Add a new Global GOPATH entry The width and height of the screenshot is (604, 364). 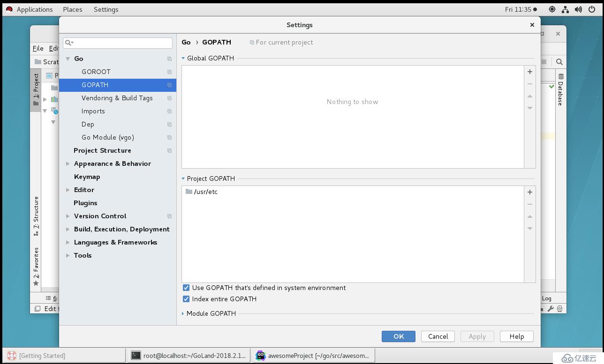click(x=529, y=72)
